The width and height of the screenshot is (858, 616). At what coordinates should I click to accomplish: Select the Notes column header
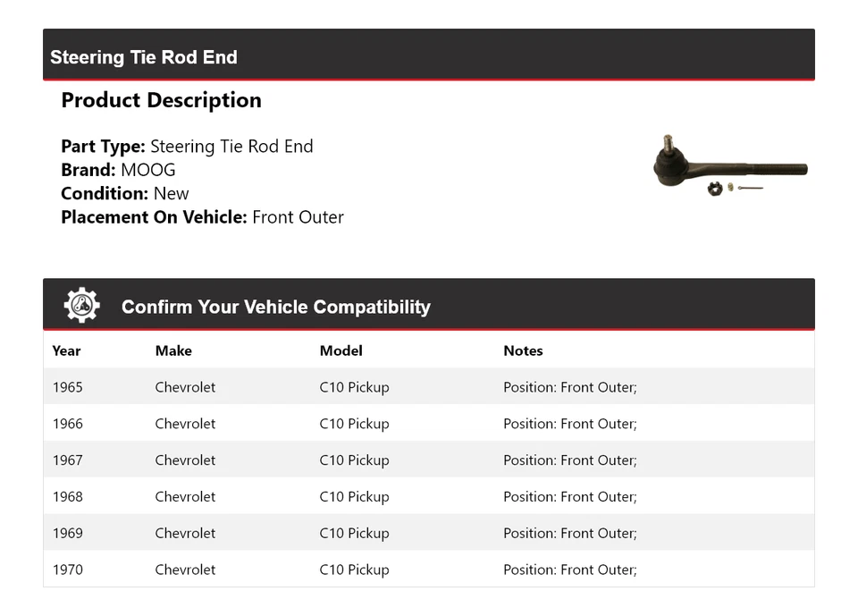coord(523,350)
